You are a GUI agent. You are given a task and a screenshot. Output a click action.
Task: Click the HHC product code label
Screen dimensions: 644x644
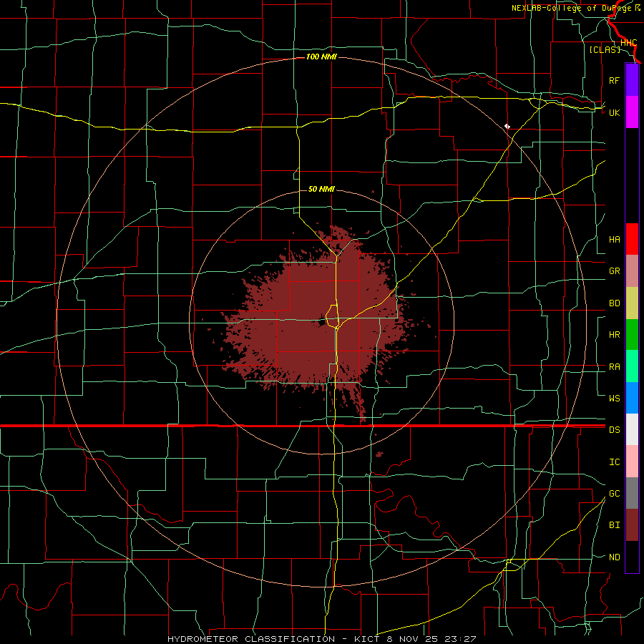tap(628, 43)
